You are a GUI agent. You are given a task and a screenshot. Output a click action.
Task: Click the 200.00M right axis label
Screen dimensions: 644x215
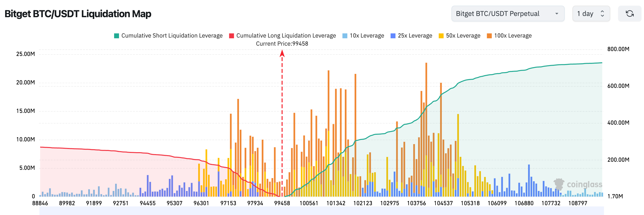(619, 160)
